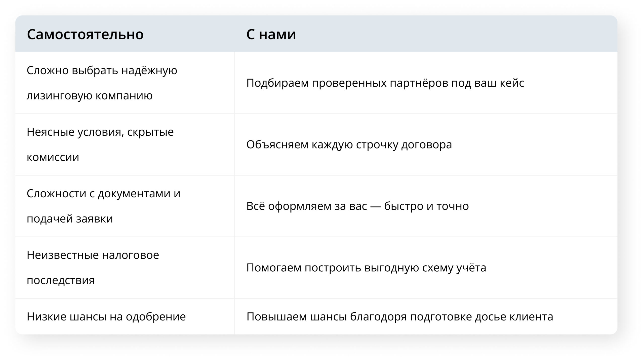Click the word 'лизинговую компанию' in first row
This screenshot has width=644, height=361.
(90, 95)
